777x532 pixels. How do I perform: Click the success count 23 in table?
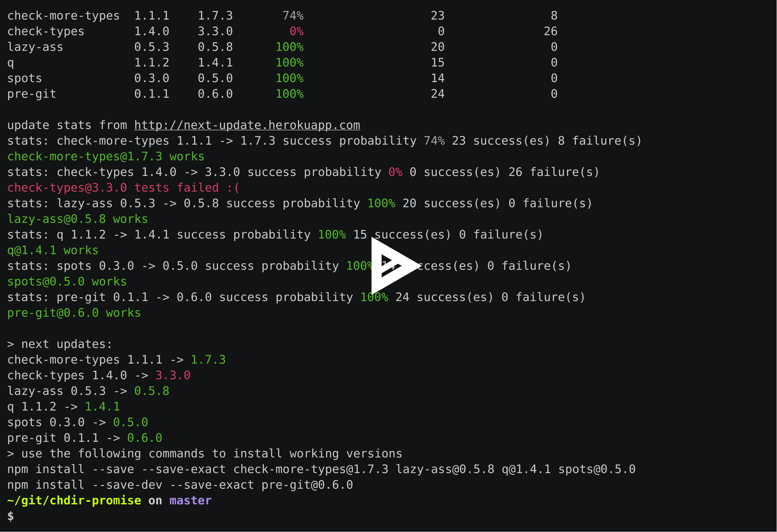pos(438,16)
